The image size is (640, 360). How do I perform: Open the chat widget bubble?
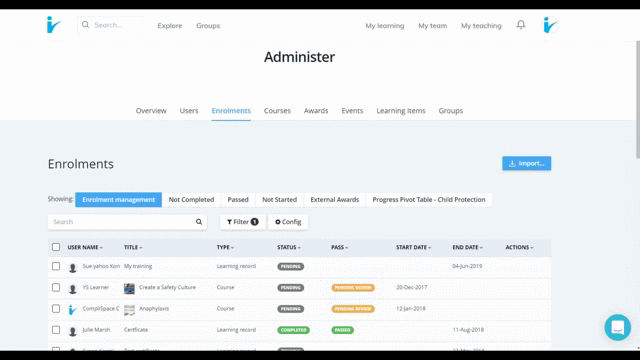[x=618, y=327]
